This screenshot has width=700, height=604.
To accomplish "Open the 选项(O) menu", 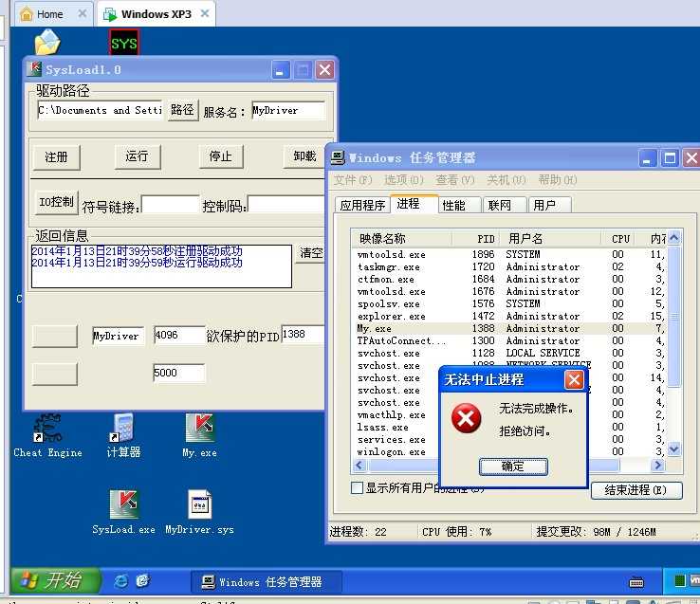I will [x=403, y=180].
